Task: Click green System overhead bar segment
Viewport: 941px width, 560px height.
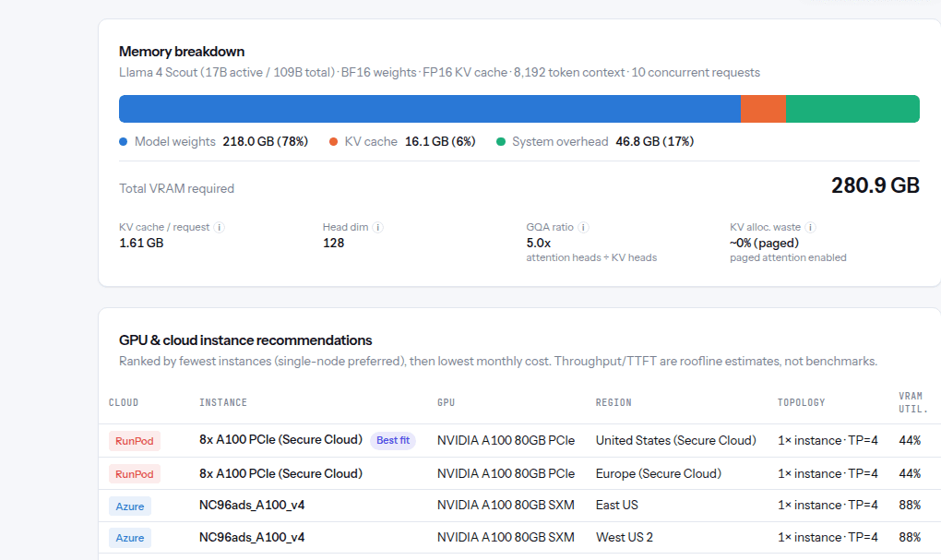Action: pos(852,109)
